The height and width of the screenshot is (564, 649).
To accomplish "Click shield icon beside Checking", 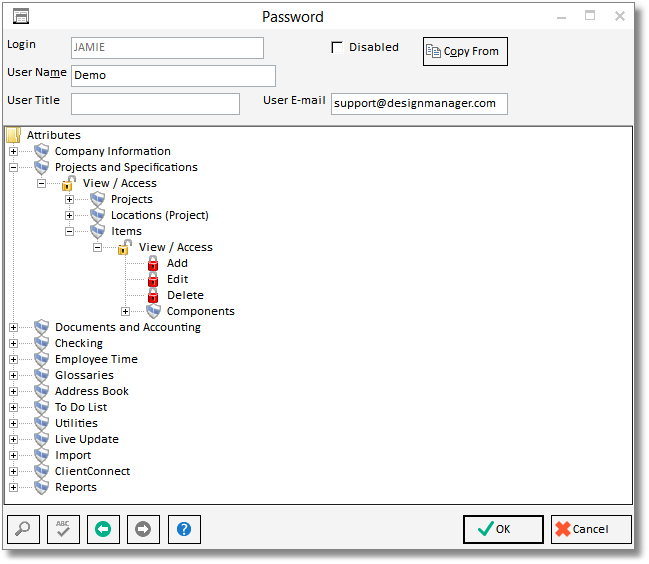I will pyautogui.click(x=41, y=343).
